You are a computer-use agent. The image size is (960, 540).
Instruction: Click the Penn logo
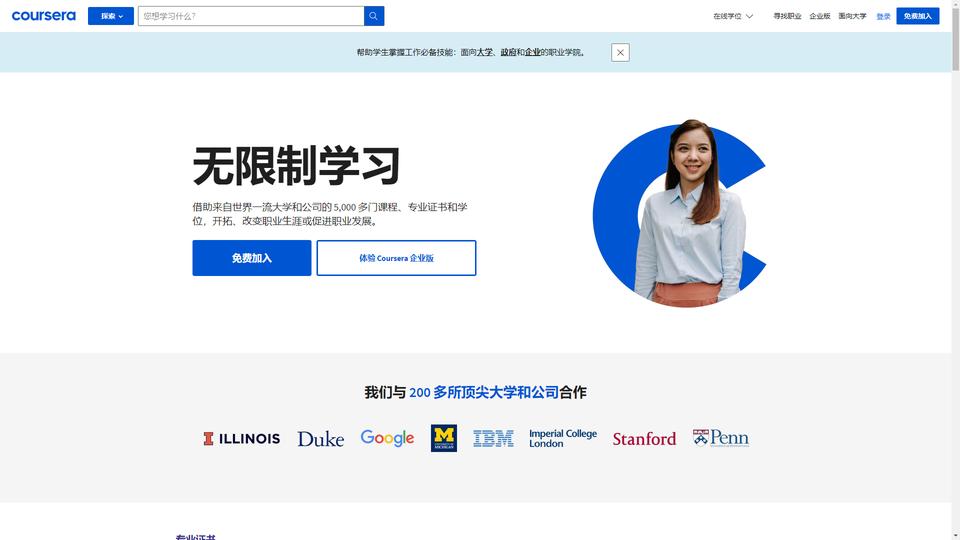(x=721, y=438)
